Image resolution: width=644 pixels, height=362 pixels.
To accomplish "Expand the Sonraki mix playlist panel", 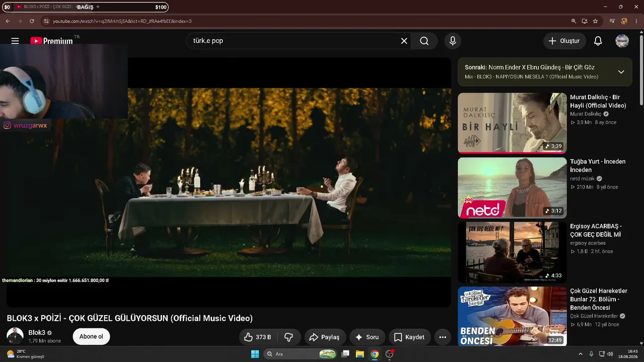I will [621, 72].
